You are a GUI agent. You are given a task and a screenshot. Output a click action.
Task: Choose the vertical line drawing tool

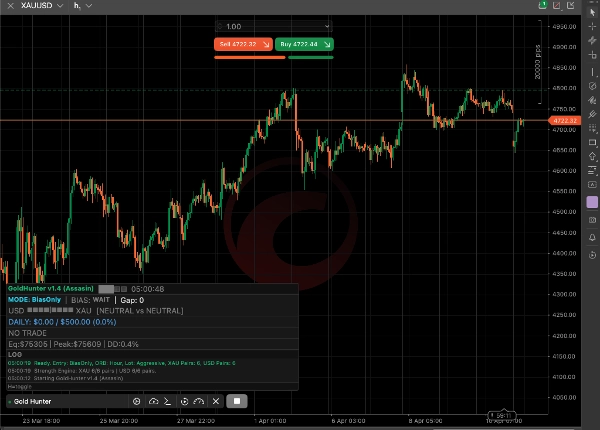pos(593,72)
